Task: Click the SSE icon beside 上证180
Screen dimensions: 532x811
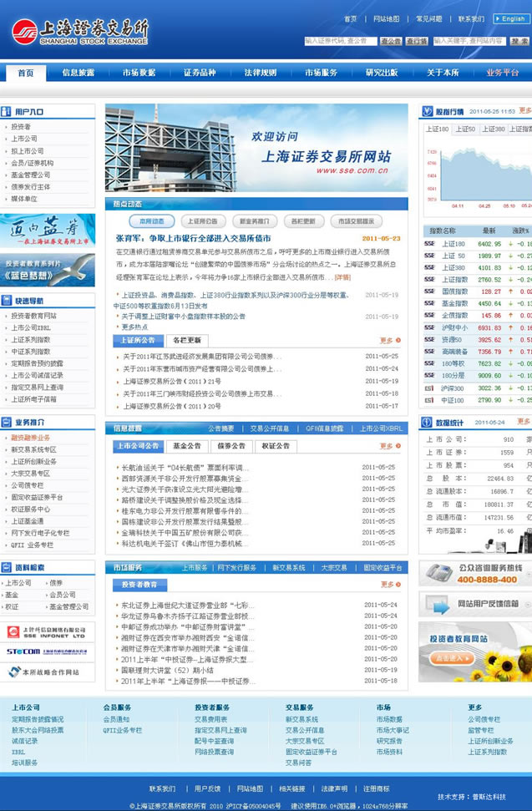Action: pyautogui.click(x=429, y=244)
